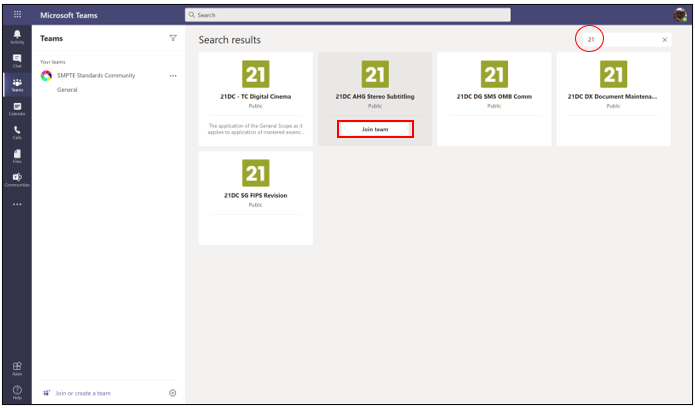The image size is (695, 408).
Task: Open Help from the sidebar
Action: point(17,391)
